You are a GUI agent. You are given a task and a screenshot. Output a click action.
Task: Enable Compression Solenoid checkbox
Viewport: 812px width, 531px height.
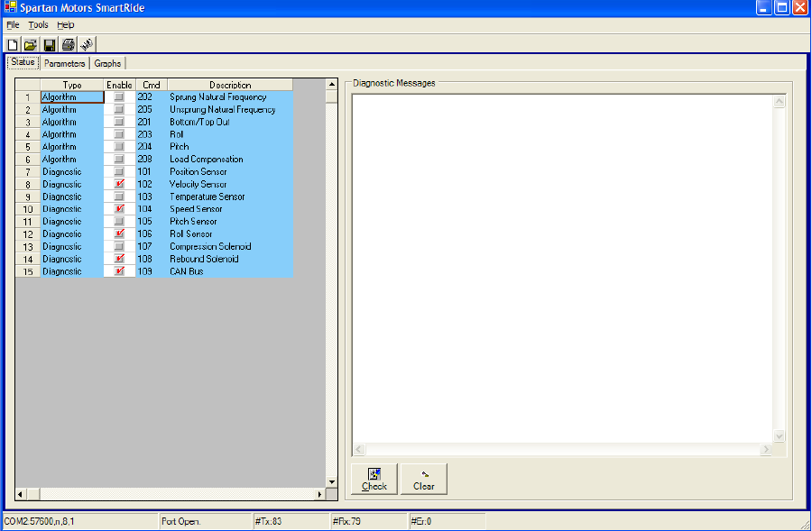coord(119,246)
